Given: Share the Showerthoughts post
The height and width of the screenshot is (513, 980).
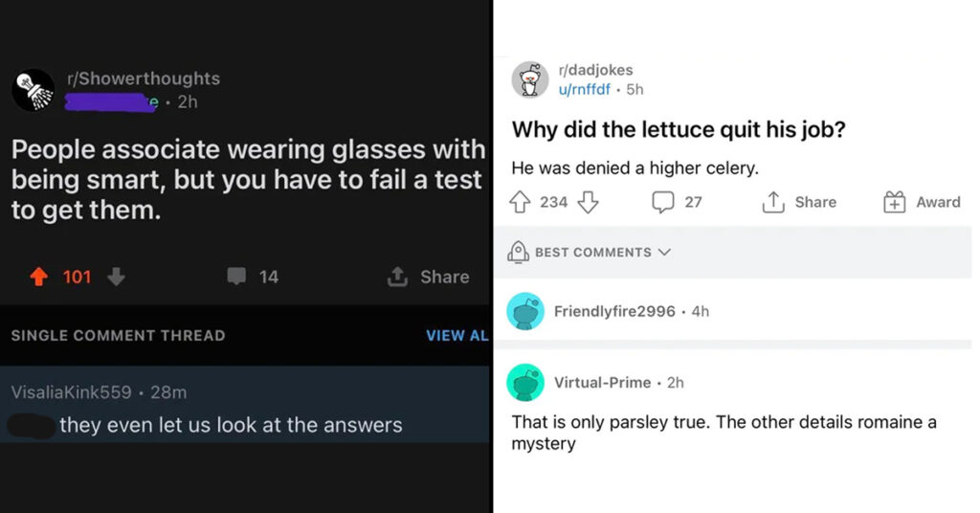Looking at the screenshot, I should pos(428,277).
